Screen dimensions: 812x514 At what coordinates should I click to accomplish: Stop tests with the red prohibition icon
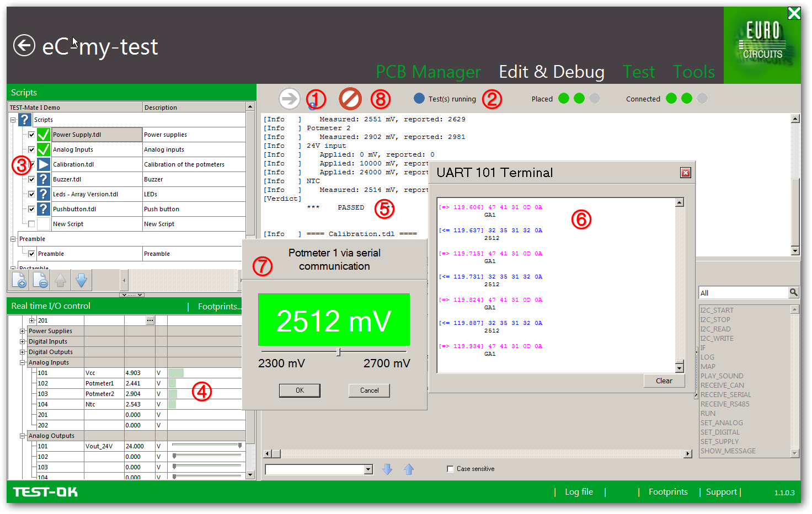point(350,99)
